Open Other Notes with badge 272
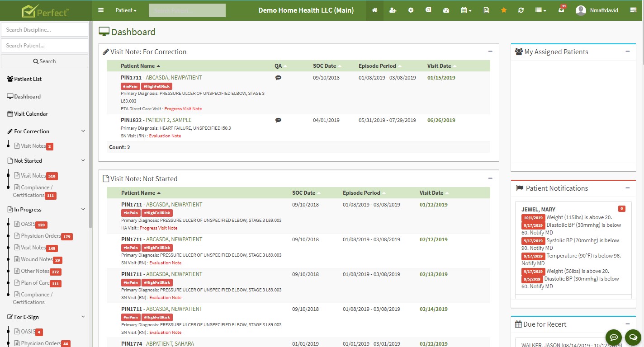Viewport: 644px width, 347px height. [38, 272]
